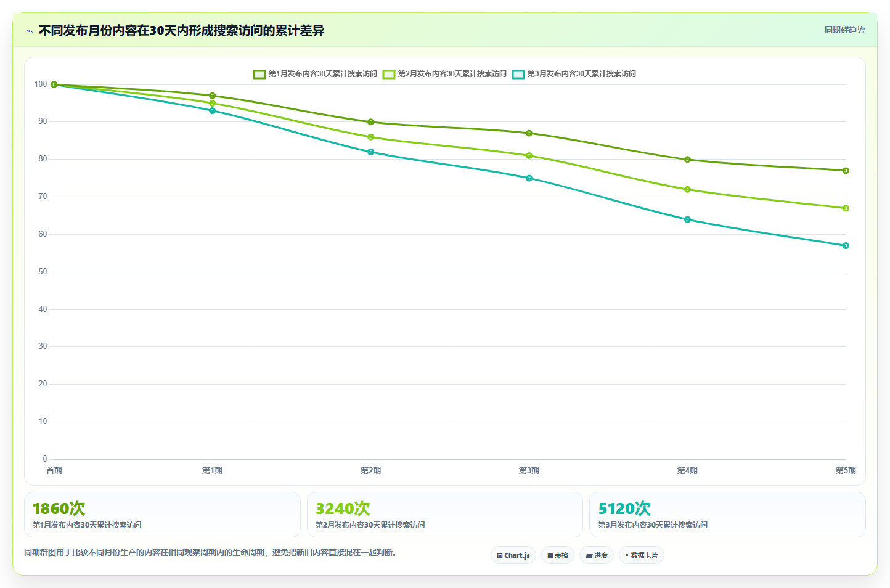Click teal data point at 第1期
890x588 pixels.
coord(213,111)
